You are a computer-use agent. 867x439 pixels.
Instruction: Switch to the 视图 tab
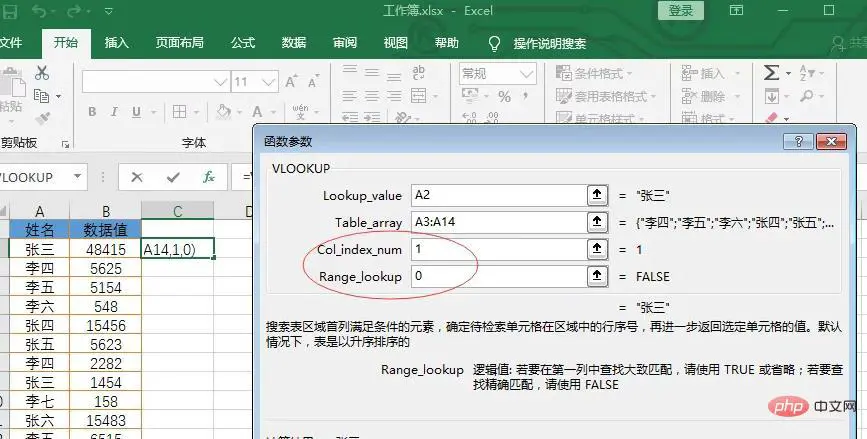coord(395,43)
